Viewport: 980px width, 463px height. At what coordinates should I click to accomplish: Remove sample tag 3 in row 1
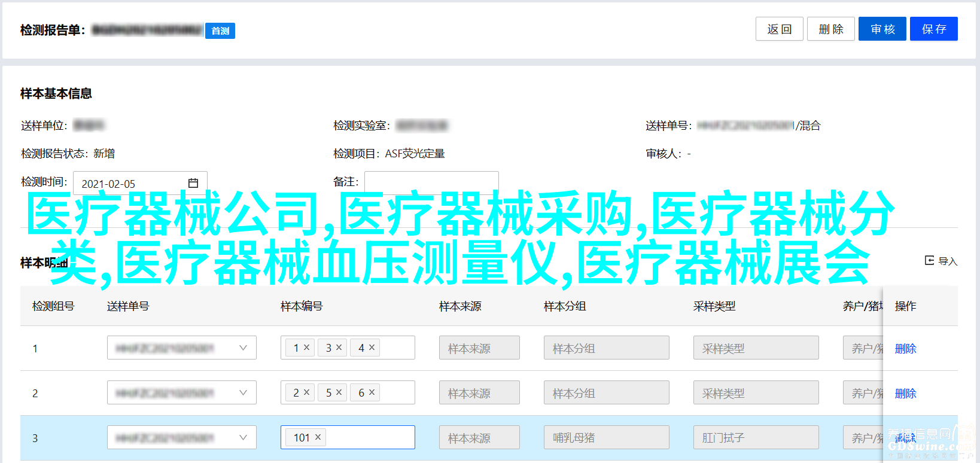[x=339, y=347]
